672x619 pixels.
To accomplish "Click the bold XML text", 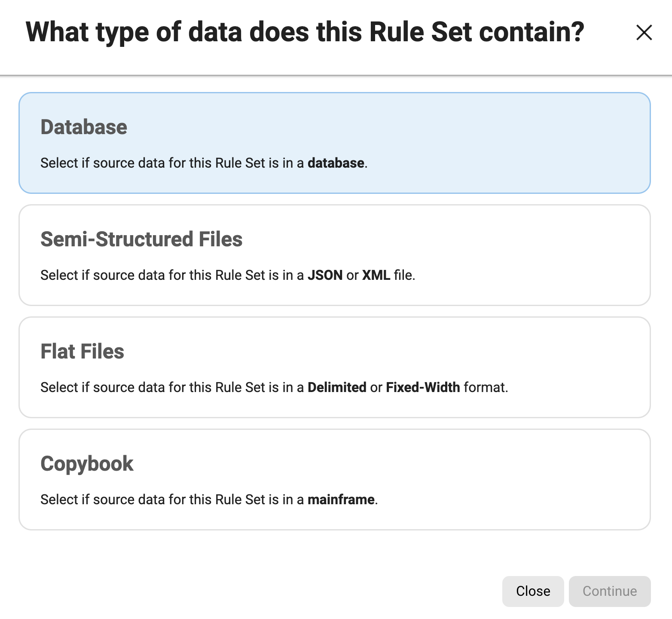I will click(376, 275).
